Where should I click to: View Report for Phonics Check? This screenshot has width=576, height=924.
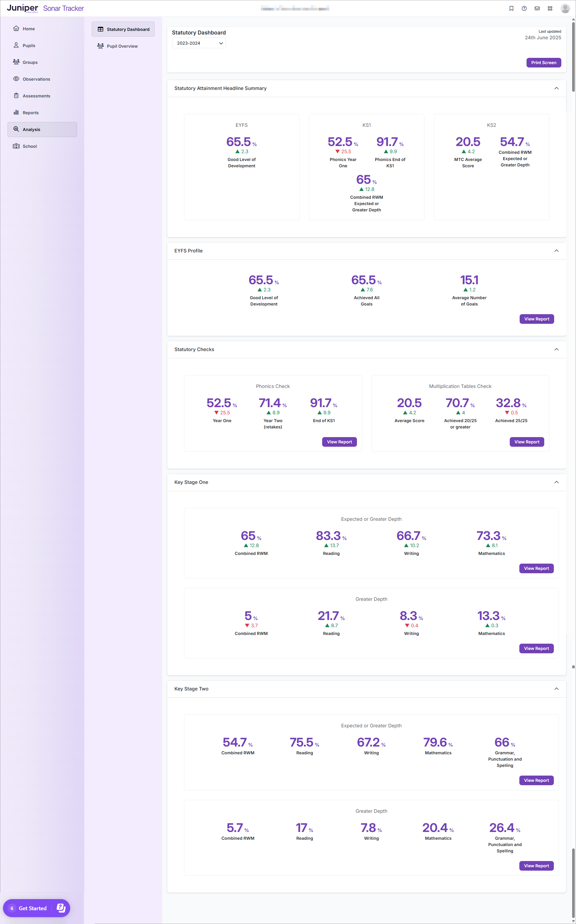339,442
